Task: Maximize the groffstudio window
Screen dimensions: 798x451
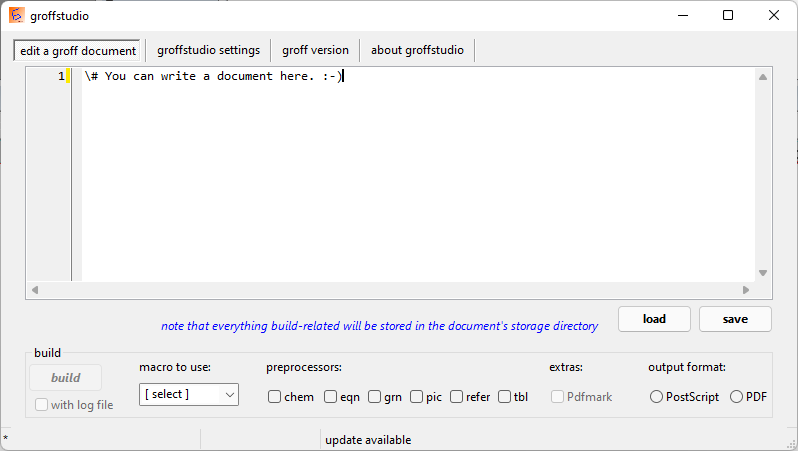Action: point(728,15)
